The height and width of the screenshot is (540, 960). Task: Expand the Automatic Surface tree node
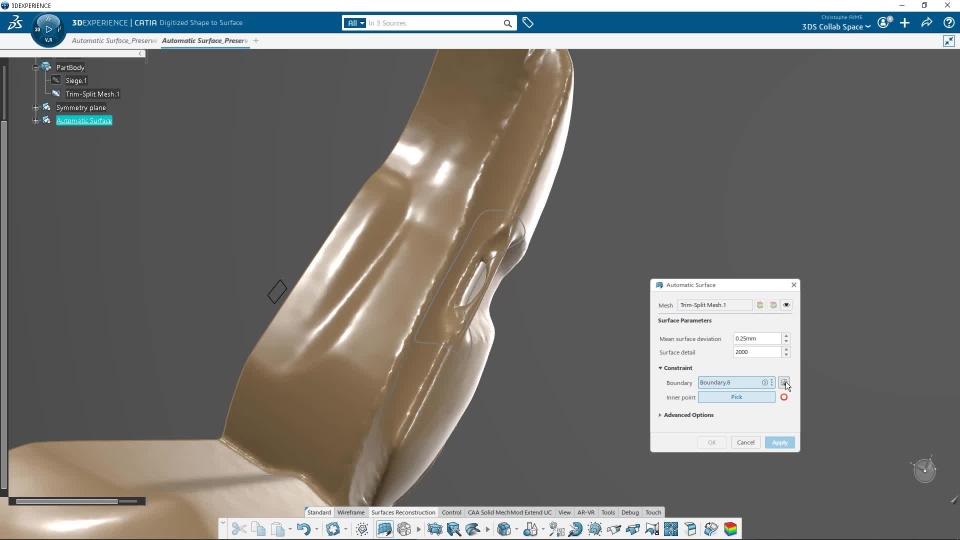pos(36,121)
